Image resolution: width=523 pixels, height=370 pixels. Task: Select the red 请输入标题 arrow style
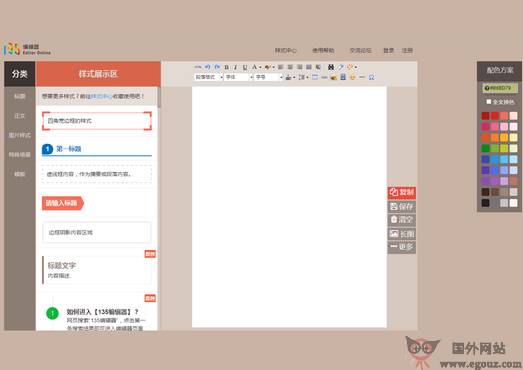pyautogui.click(x=63, y=203)
